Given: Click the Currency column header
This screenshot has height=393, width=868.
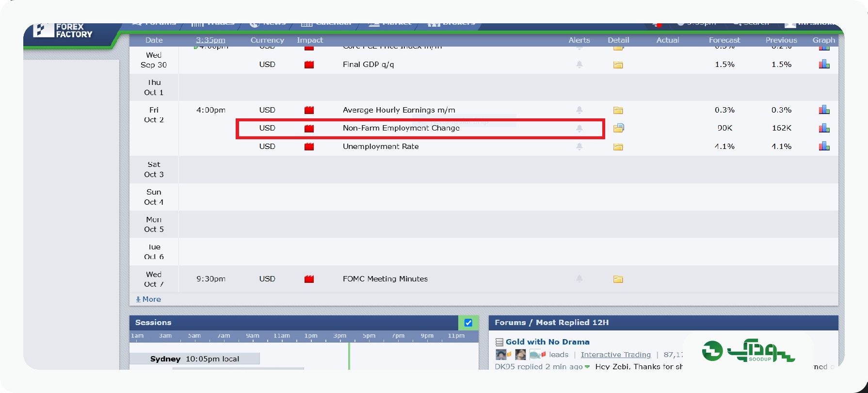Looking at the screenshot, I should [x=267, y=40].
